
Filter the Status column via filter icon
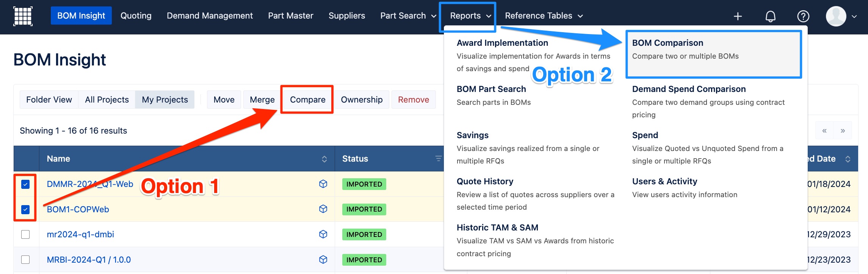click(438, 159)
